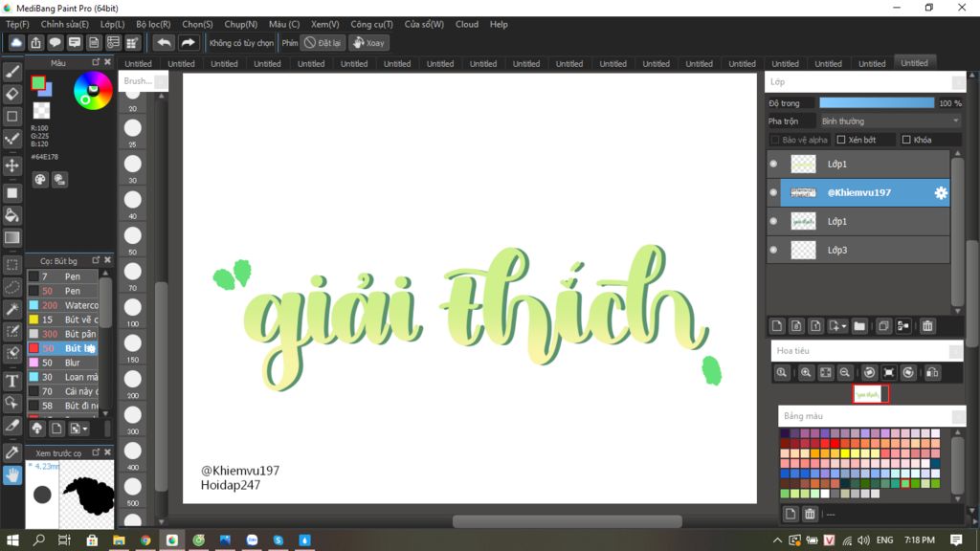The width and height of the screenshot is (980, 551).
Task: Activate the rectangular Select tool
Action: click(x=11, y=265)
